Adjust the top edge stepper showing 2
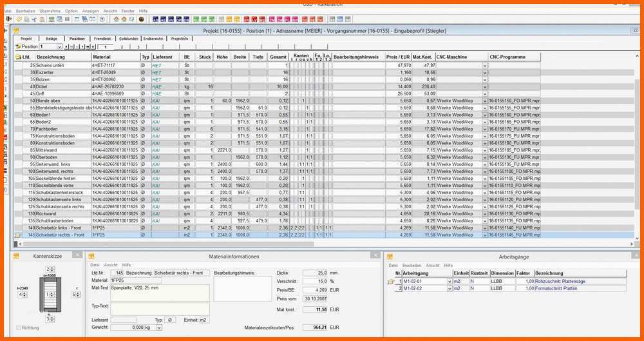The height and width of the screenshot is (341, 644). 50,269
